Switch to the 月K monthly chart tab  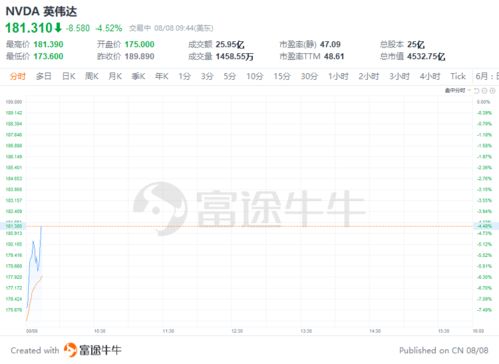coord(115,76)
